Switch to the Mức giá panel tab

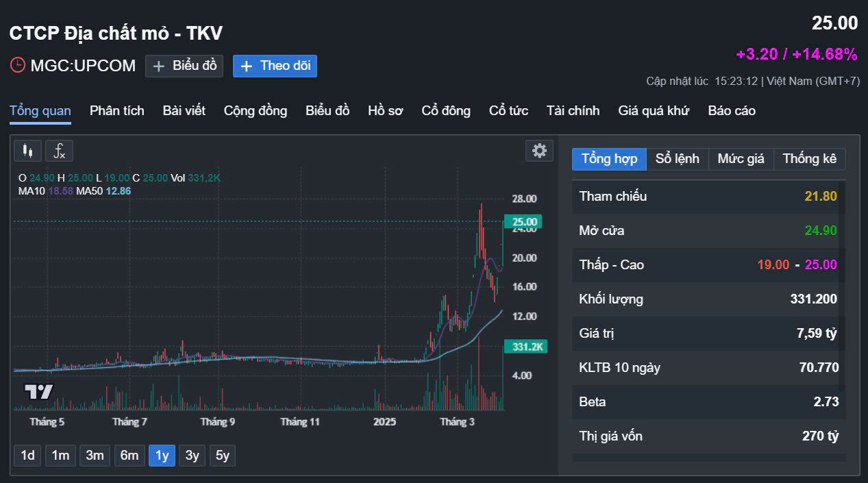pyautogui.click(x=741, y=159)
